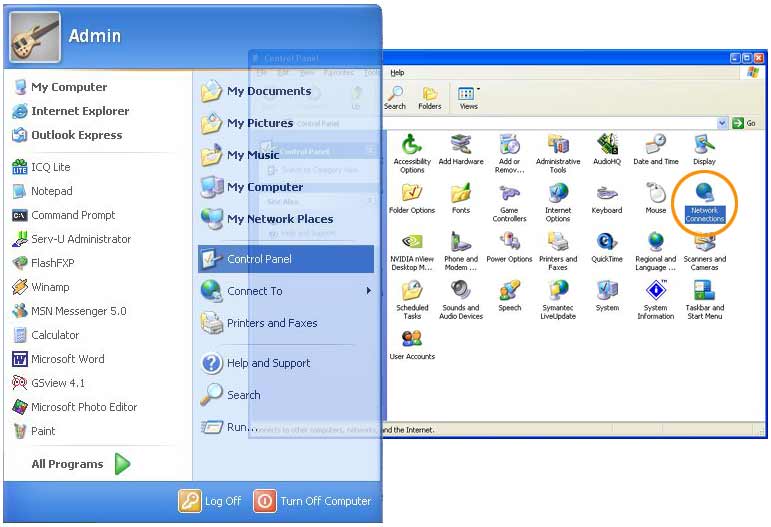Open Keyboard settings icon
The image size is (771, 527).
pyautogui.click(x=607, y=198)
